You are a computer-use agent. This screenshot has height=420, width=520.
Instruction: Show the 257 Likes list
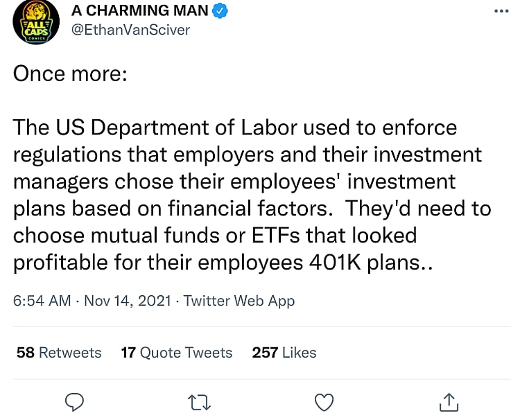tap(284, 353)
